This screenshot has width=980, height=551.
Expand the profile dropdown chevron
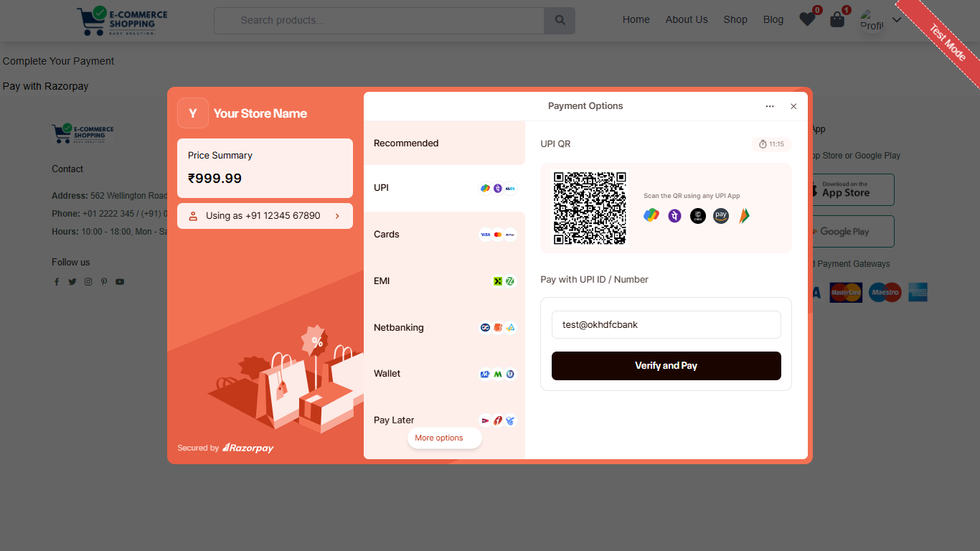click(896, 20)
